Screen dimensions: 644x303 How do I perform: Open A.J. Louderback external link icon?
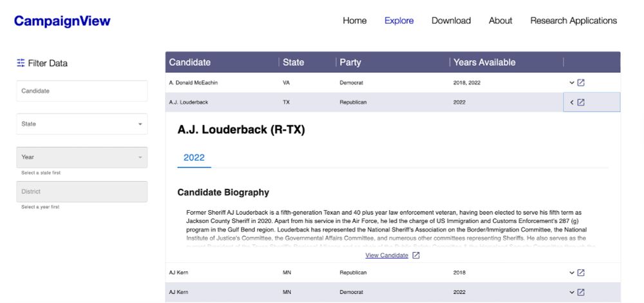tap(581, 103)
